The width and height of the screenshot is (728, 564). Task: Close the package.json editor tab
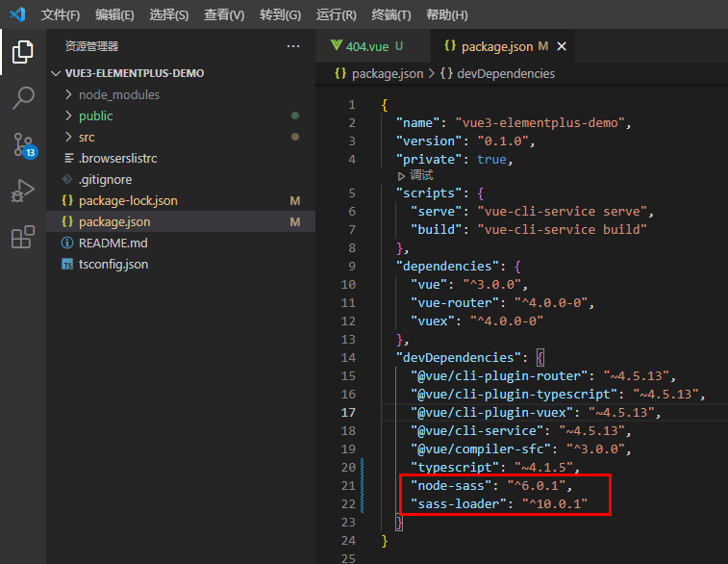pos(562,46)
